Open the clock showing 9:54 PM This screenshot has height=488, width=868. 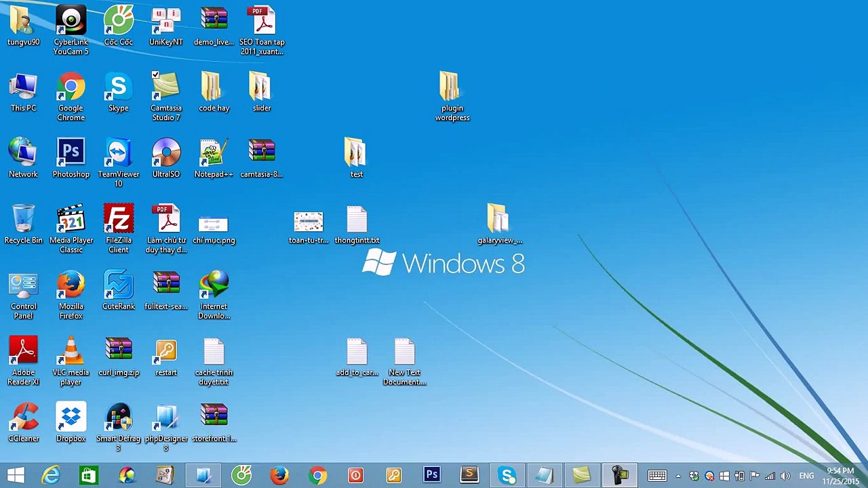840,476
